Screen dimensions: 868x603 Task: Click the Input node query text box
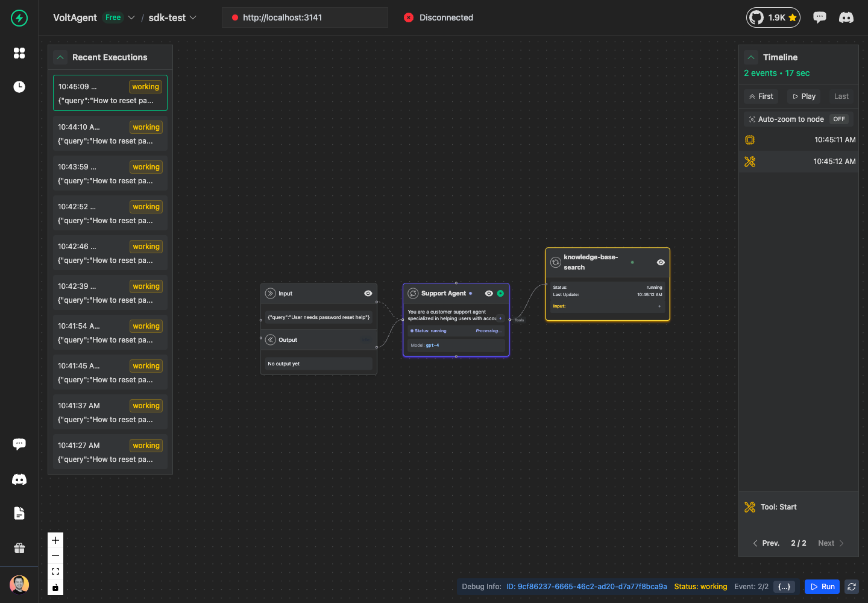coord(319,317)
